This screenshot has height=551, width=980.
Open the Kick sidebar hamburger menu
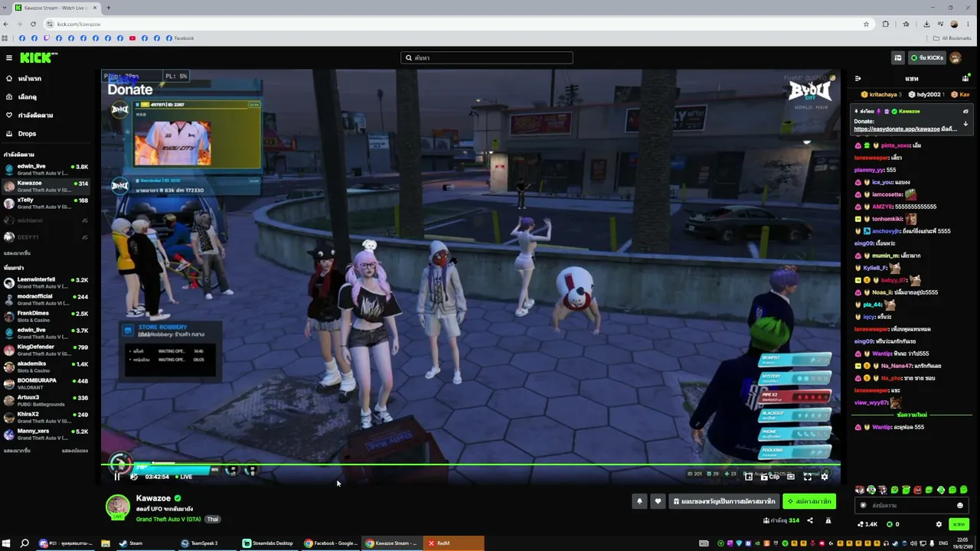[8, 57]
